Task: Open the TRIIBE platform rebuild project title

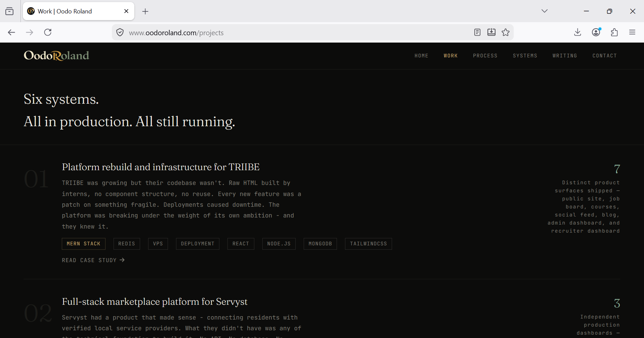Action: click(x=161, y=167)
